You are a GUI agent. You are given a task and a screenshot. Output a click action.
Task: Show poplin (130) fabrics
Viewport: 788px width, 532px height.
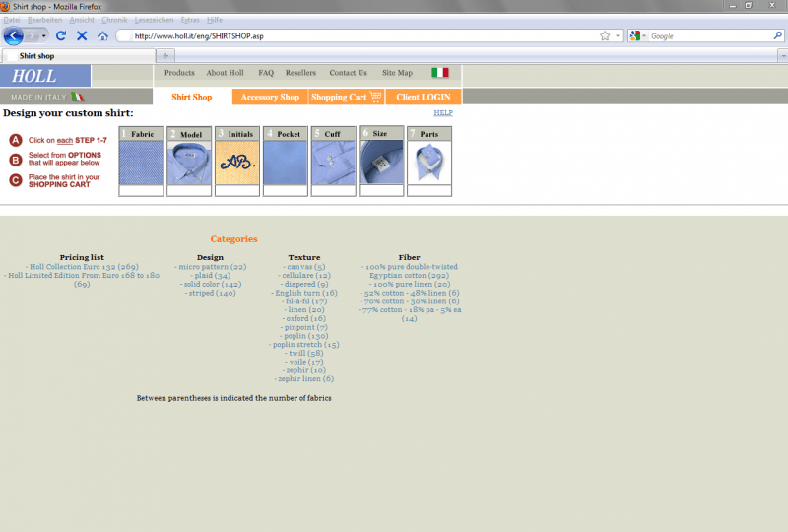(x=304, y=335)
